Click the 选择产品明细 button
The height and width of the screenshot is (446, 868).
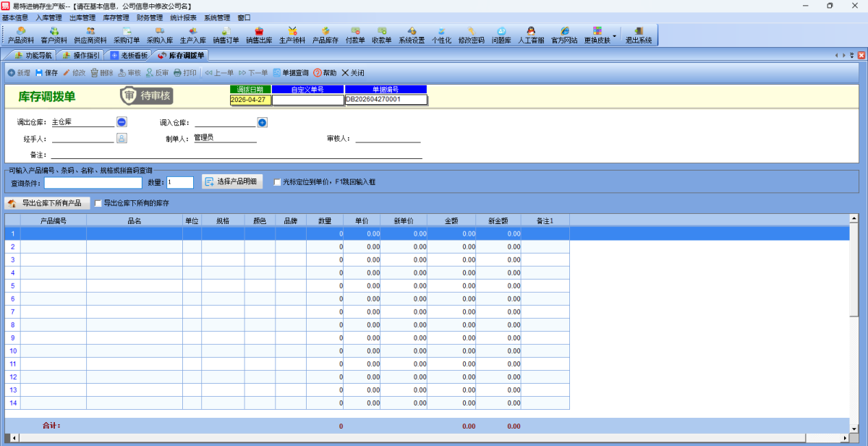click(x=232, y=182)
